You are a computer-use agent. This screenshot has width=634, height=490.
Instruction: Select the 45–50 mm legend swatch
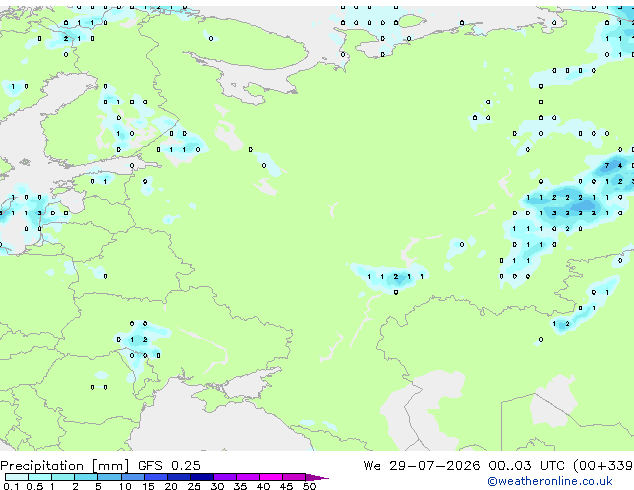294,477
